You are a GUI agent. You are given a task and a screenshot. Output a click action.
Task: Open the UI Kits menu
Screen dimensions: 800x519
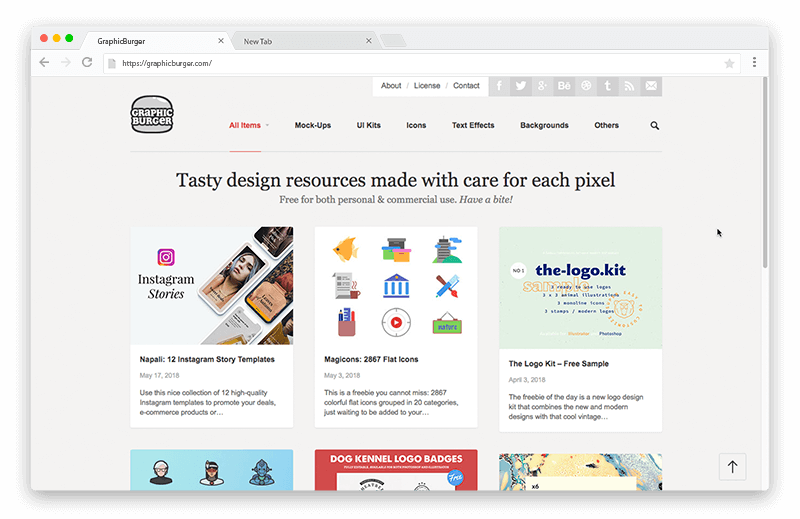pos(368,126)
